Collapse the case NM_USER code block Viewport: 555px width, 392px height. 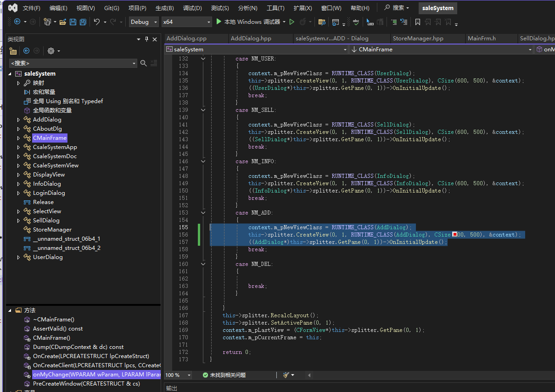pos(203,59)
